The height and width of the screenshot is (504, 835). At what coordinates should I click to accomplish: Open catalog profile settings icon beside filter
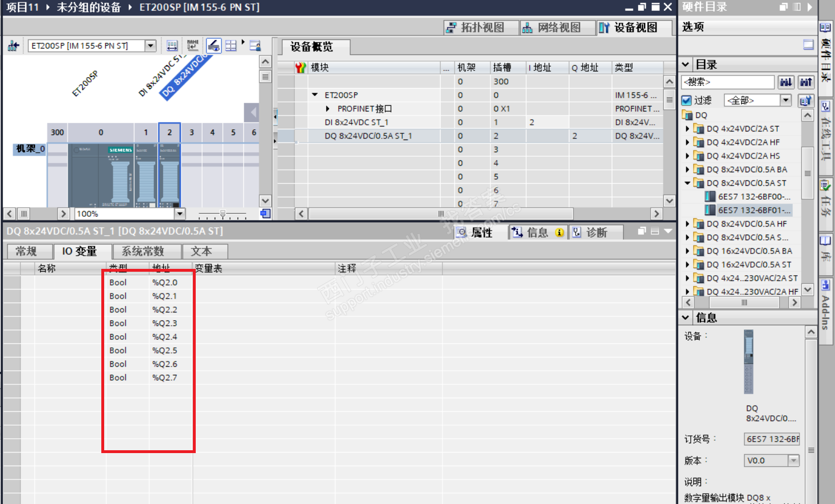[x=806, y=101]
